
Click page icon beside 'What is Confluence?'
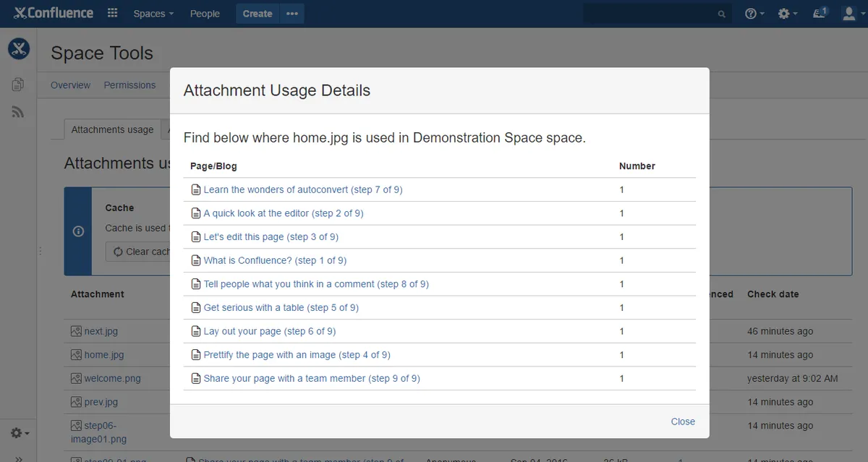(x=195, y=260)
